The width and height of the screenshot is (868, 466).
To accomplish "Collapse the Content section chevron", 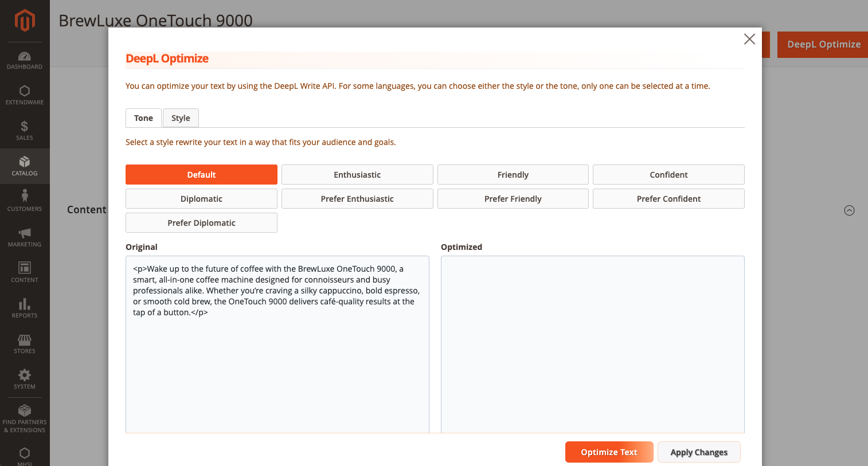I will pos(849,210).
